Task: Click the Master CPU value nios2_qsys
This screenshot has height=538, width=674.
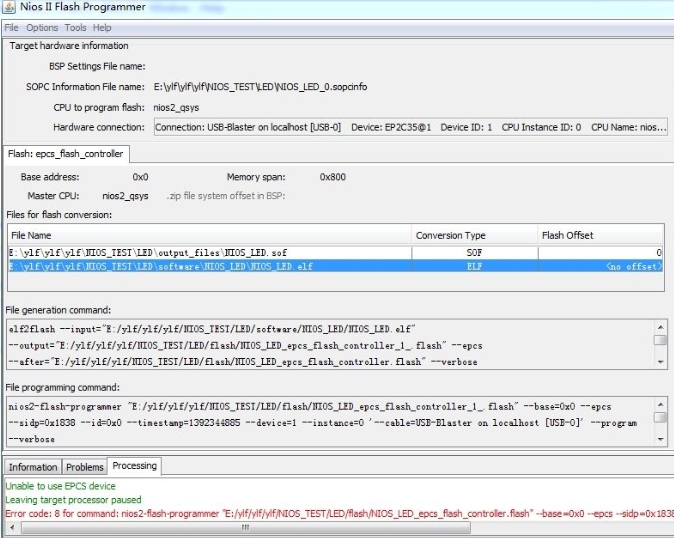Action: point(125,196)
